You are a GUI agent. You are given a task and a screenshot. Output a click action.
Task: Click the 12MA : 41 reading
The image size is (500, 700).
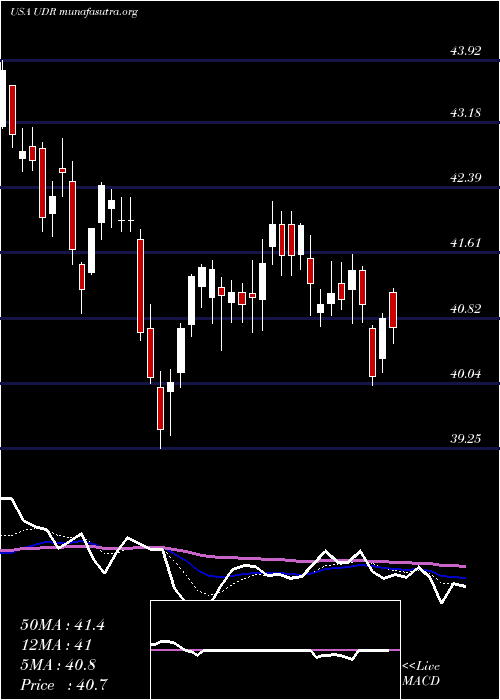[56, 645]
